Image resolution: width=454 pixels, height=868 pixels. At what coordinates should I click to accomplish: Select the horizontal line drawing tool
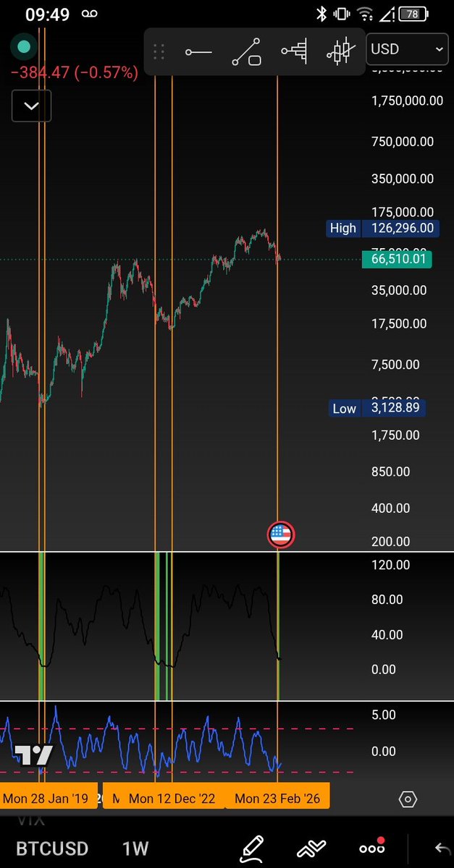tap(198, 52)
